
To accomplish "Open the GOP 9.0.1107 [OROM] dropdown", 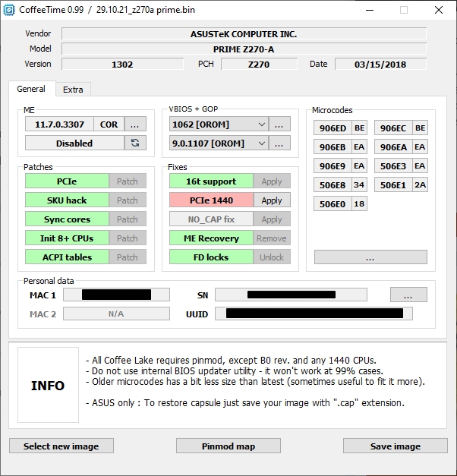I will pyautogui.click(x=219, y=143).
